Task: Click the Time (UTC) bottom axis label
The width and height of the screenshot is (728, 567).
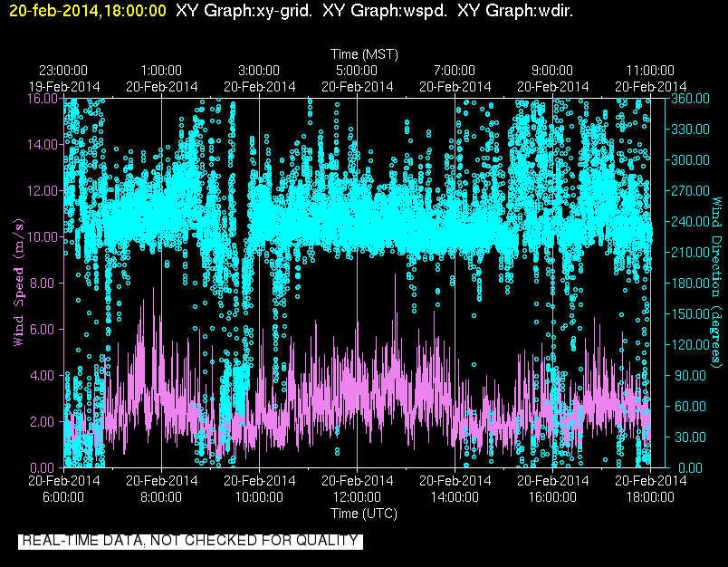Action: pos(364,514)
